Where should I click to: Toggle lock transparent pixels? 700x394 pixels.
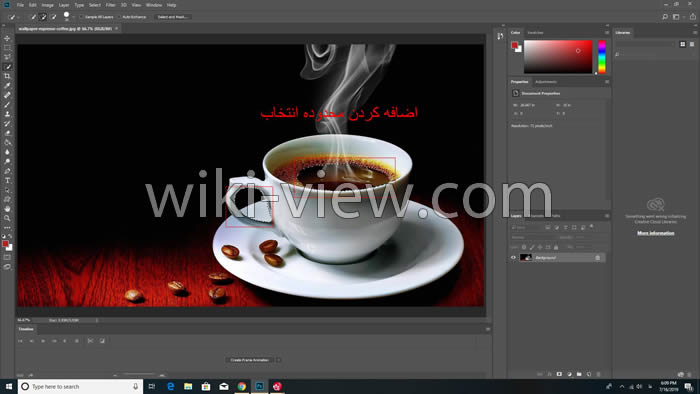[x=524, y=247]
